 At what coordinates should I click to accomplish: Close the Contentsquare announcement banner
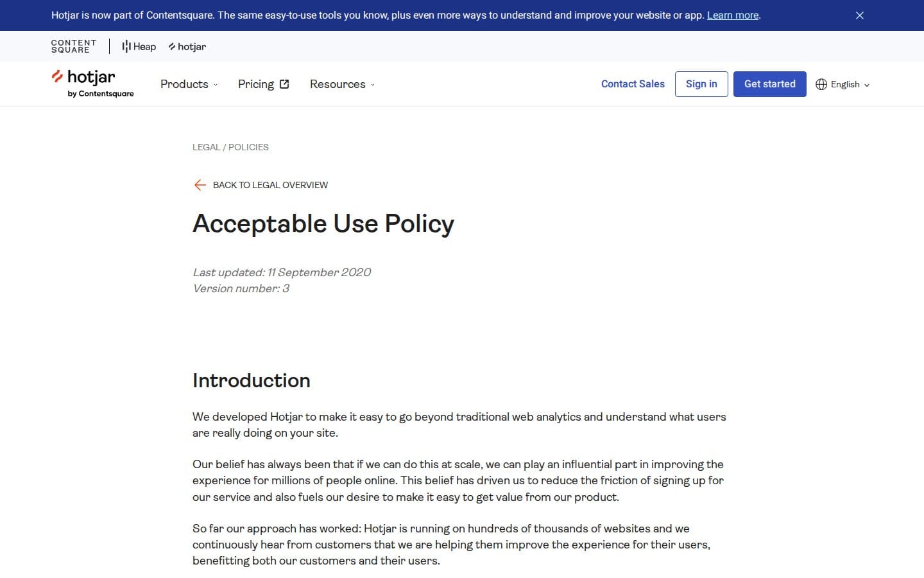(860, 15)
